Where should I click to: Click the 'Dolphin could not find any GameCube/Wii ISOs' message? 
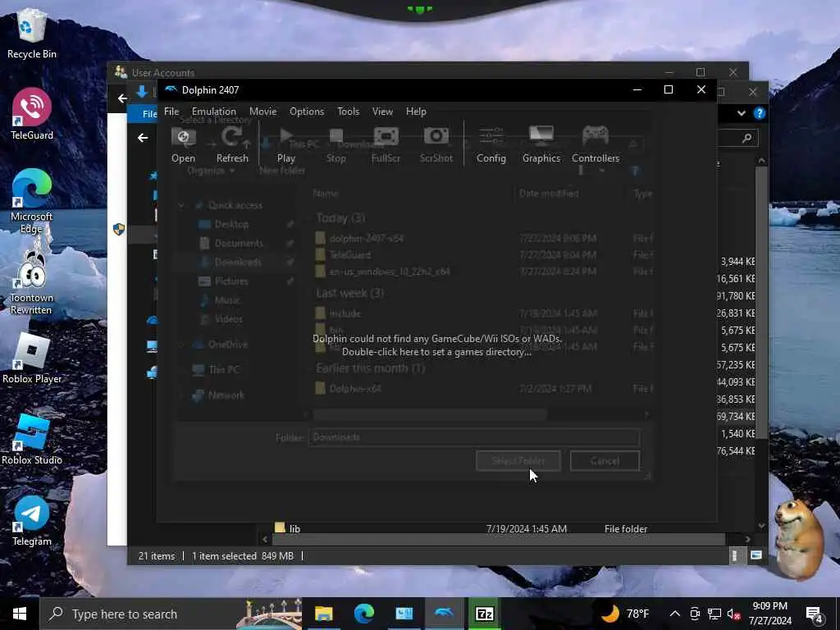point(437,339)
